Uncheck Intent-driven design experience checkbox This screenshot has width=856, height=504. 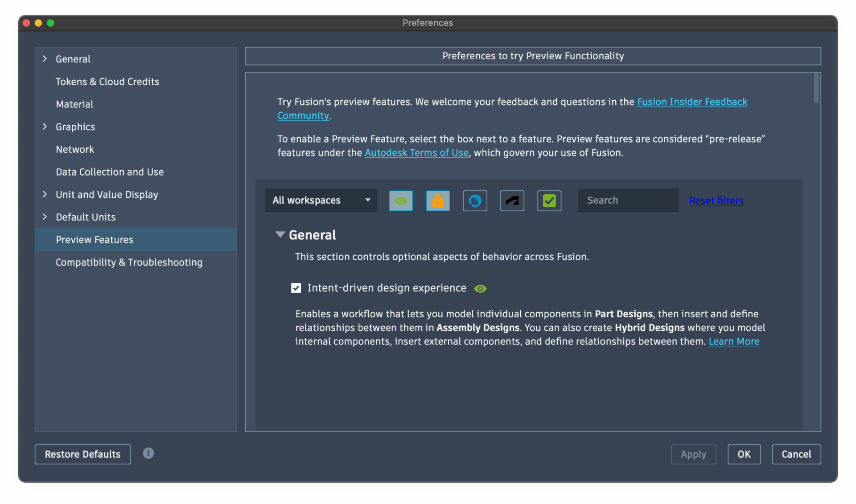[x=296, y=288]
